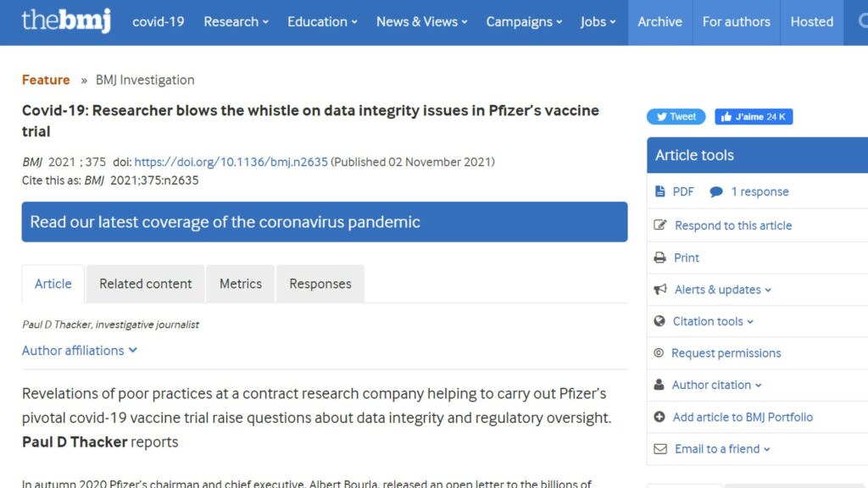The height and width of the screenshot is (488, 868).
Task: Open the article DOI link
Action: point(231,162)
